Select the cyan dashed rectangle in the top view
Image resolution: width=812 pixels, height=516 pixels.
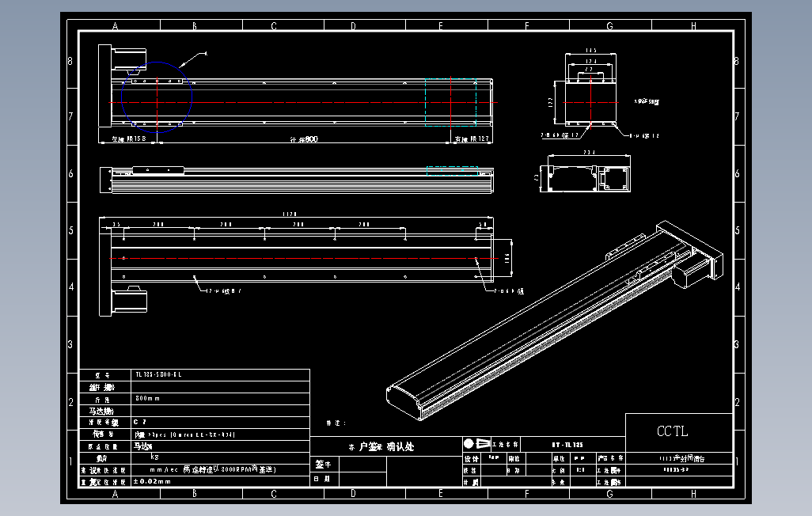click(450, 103)
